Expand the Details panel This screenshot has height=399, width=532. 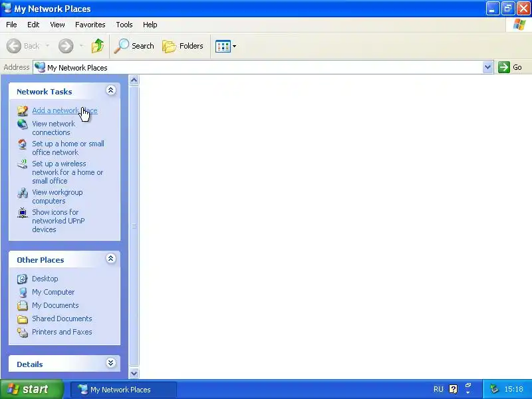point(110,363)
